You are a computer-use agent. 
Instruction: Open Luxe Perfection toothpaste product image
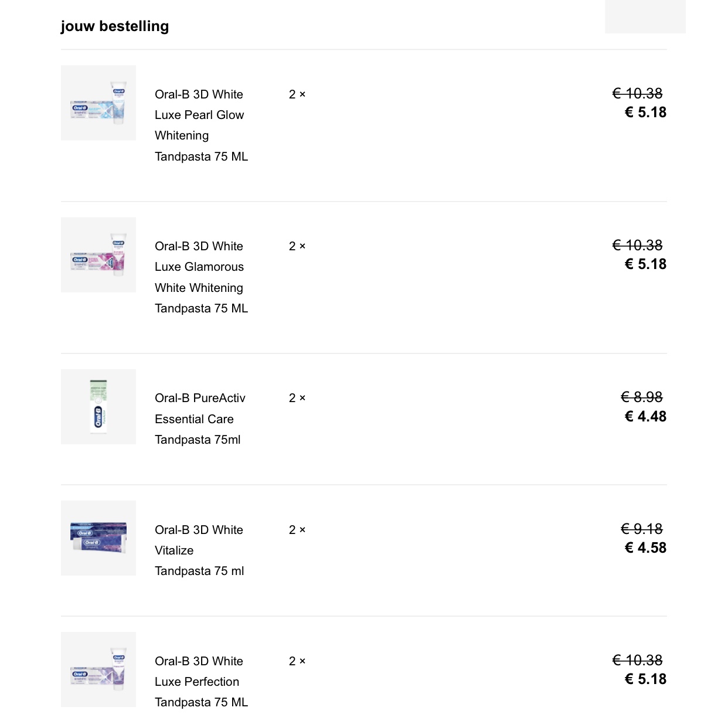(x=98, y=669)
